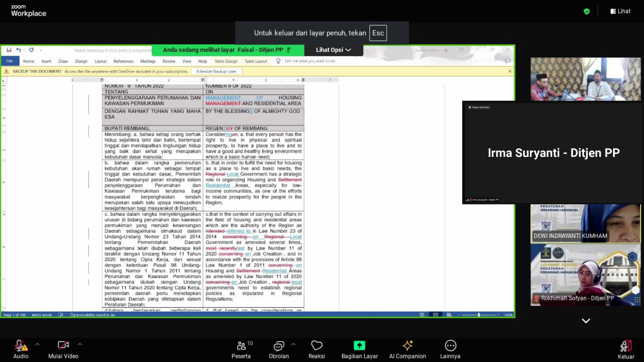Image resolution: width=644 pixels, height=362 pixels.
Task: Switch to Web Layout view icon
Action: (x=449, y=315)
